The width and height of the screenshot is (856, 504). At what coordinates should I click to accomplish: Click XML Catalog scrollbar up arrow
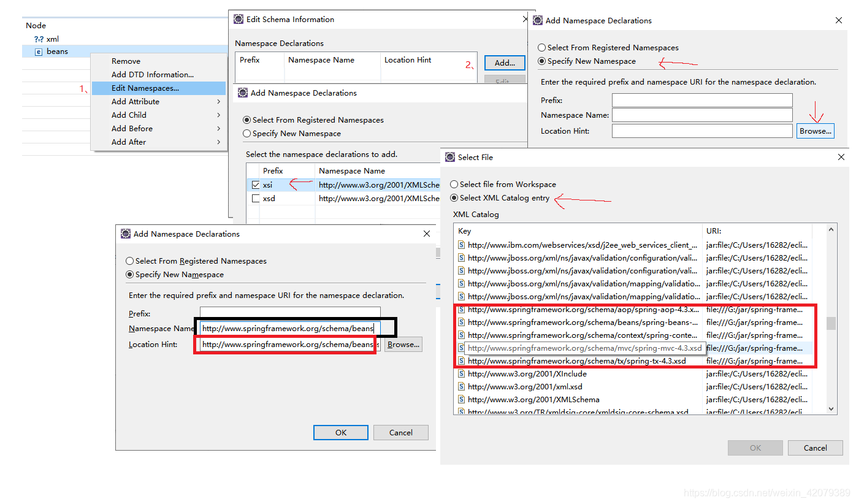tap(831, 230)
